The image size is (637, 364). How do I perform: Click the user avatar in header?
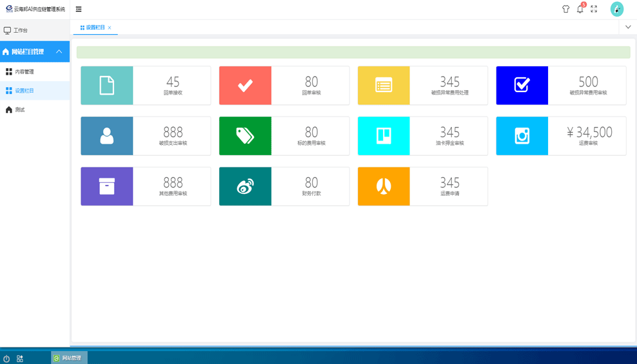(616, 9)
